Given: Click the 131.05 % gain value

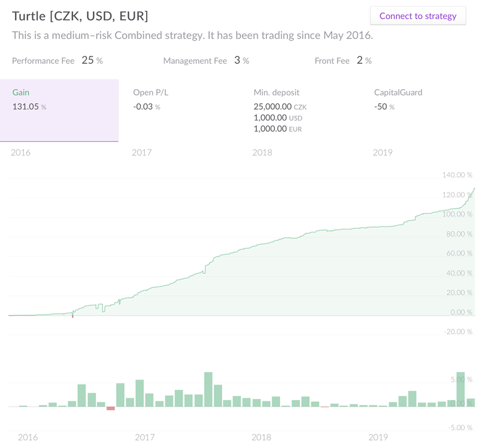Looking at the screenshot, I should coord(29,107).
